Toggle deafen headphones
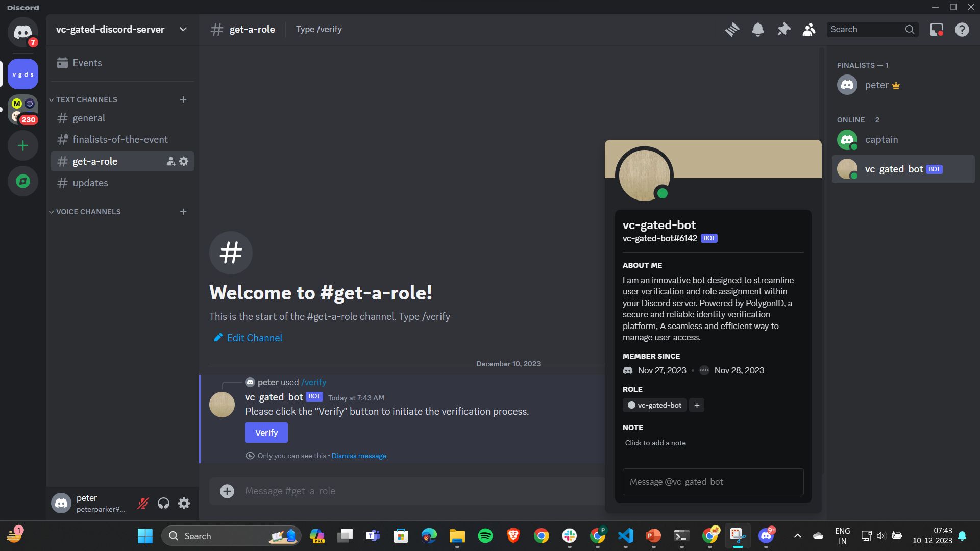Screen dimensions: 980x551 point(163,504)
